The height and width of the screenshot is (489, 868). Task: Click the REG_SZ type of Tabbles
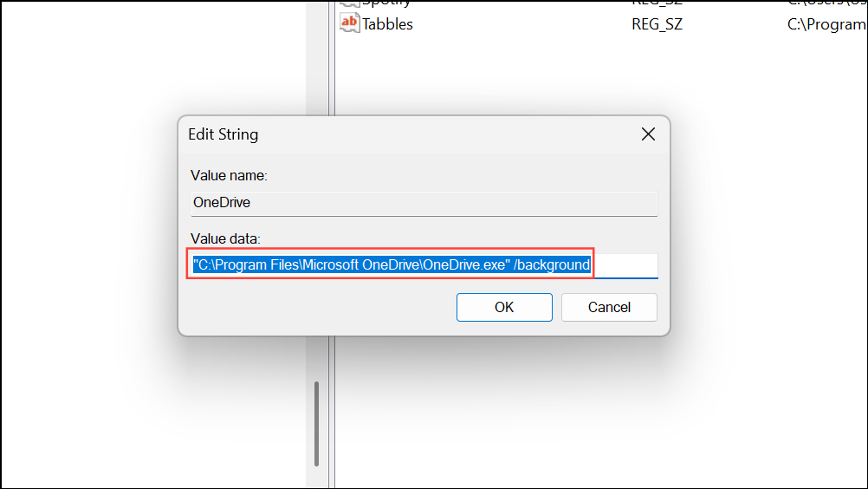click(x=657, y=24)
